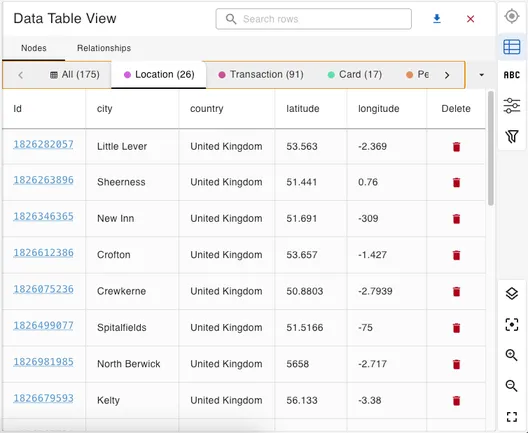The width and height of the screenshot is (528, 433).
Task: Open the filter funnel icon
Action: tap(512, 136)
